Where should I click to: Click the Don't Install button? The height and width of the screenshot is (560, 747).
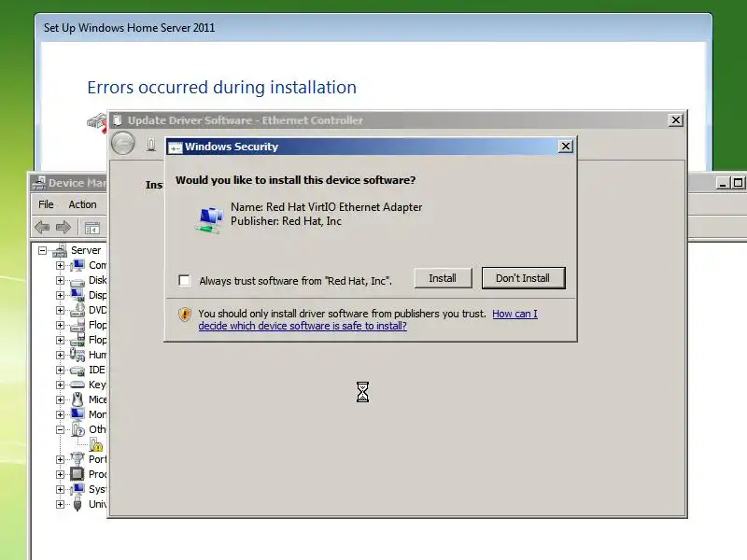523,278
